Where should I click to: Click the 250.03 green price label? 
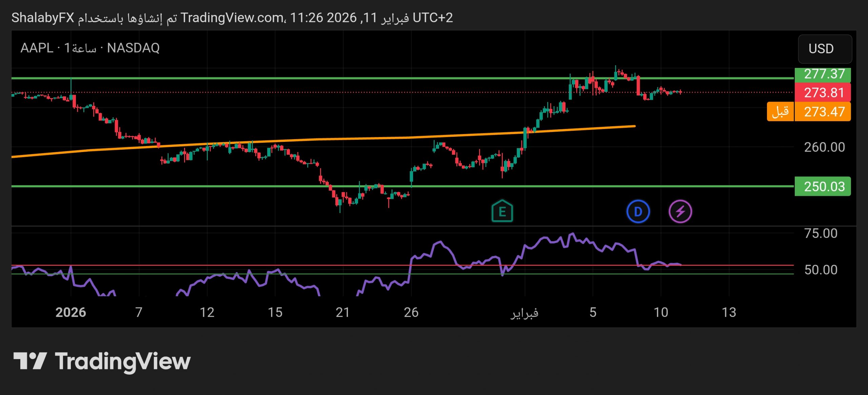point(823,186)
